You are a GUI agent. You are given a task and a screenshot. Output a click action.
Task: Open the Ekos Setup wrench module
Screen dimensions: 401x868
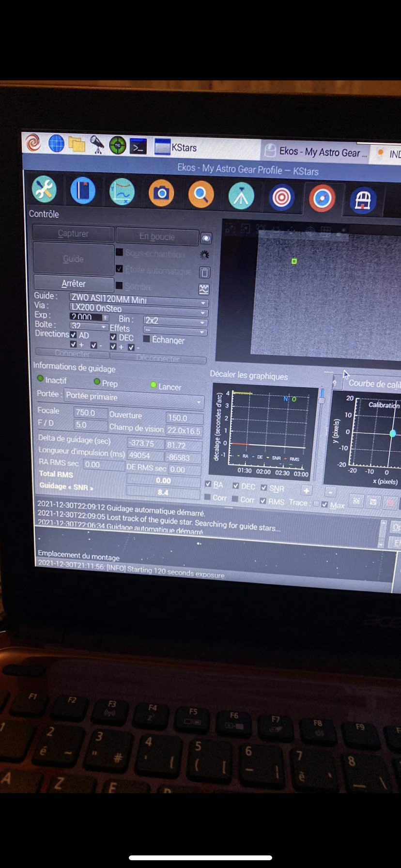[44, 189]
